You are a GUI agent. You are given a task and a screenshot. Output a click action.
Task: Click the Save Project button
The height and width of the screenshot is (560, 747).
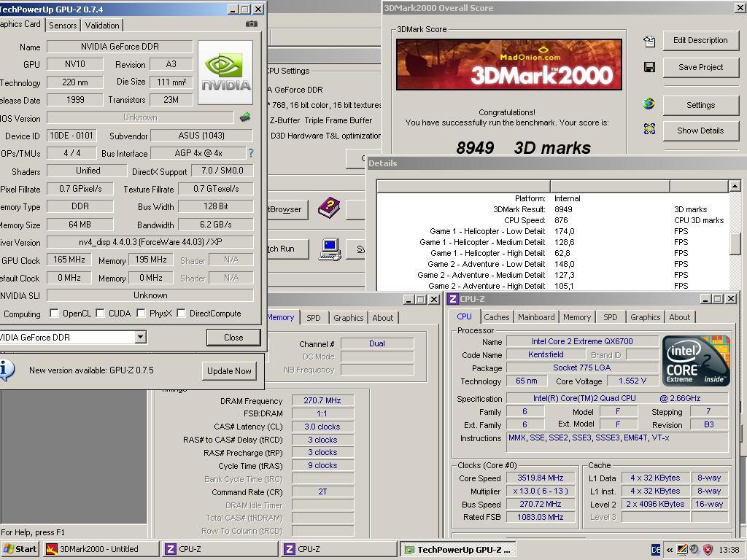(700, 67)
